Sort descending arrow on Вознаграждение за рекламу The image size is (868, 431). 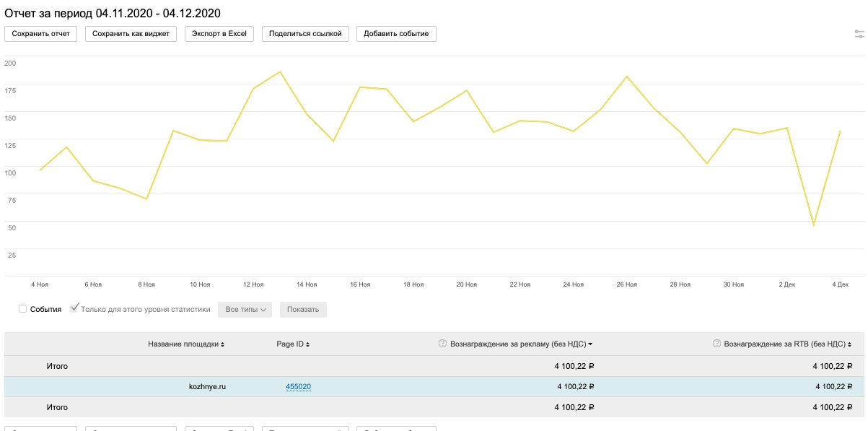[x=590, y=345]
